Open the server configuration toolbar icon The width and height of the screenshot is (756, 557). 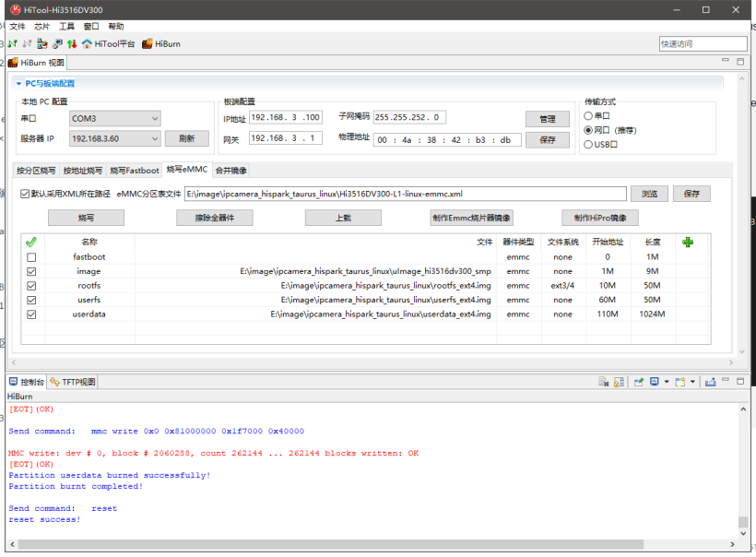coord(42,44)
